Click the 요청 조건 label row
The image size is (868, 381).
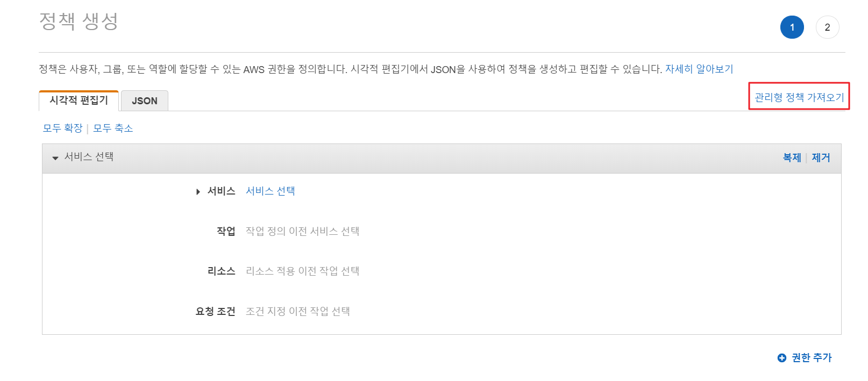coord(215,312)
